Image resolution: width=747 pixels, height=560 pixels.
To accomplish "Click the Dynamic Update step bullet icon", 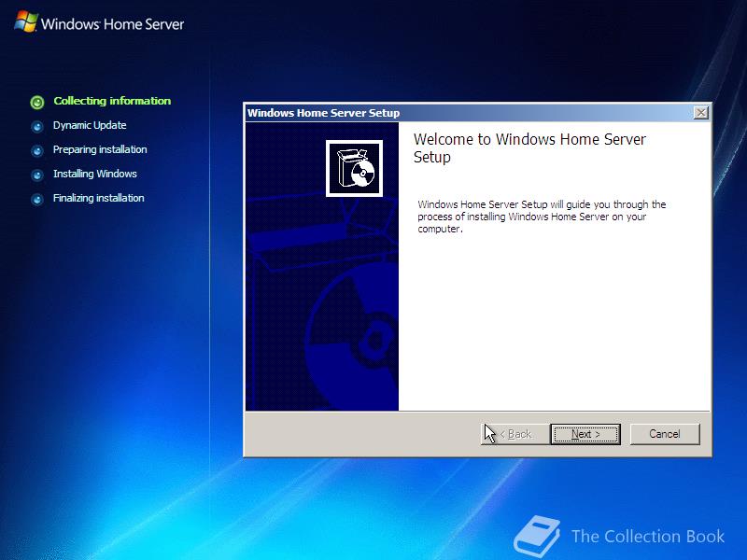I will [37, 127].
